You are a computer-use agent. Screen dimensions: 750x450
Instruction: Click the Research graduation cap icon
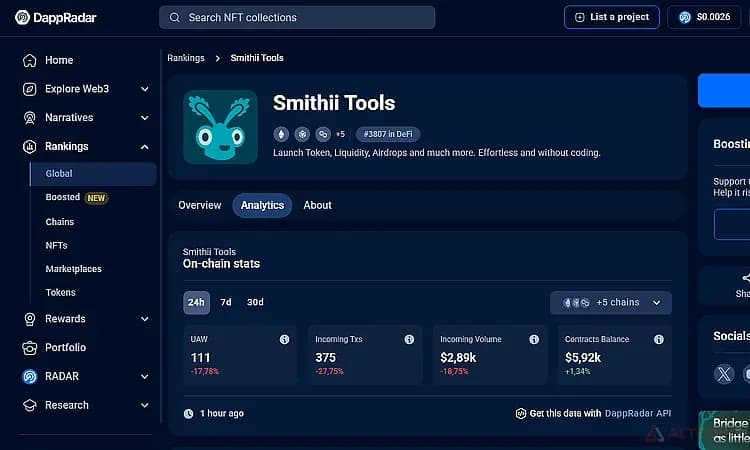(30, 406)
